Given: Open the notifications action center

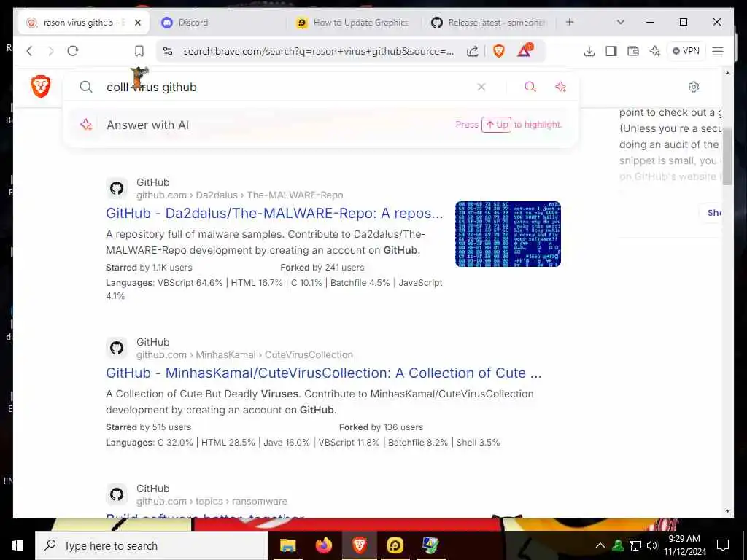Looking at the screenshot, I should pos(723,545).
